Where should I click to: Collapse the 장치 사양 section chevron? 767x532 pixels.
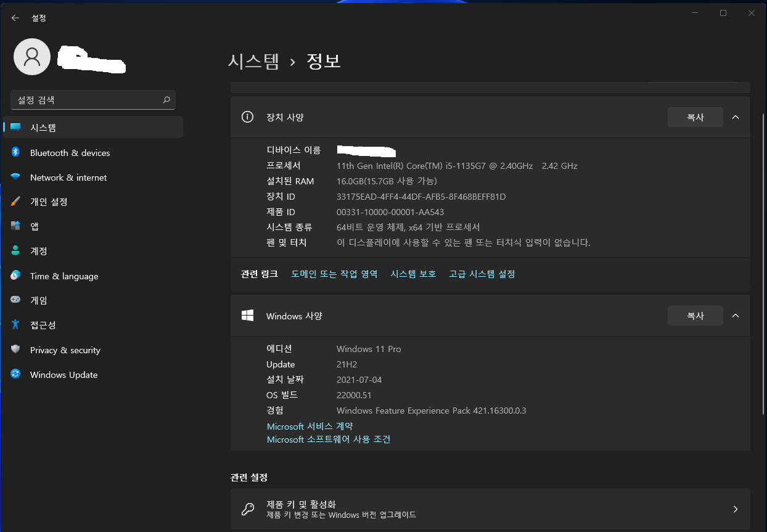click(735, 117)
